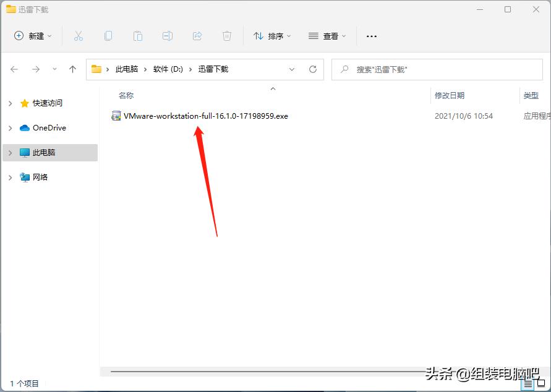Refresh the folder view
This screenshot has width=551, height=392.
(x=314, y=69)
